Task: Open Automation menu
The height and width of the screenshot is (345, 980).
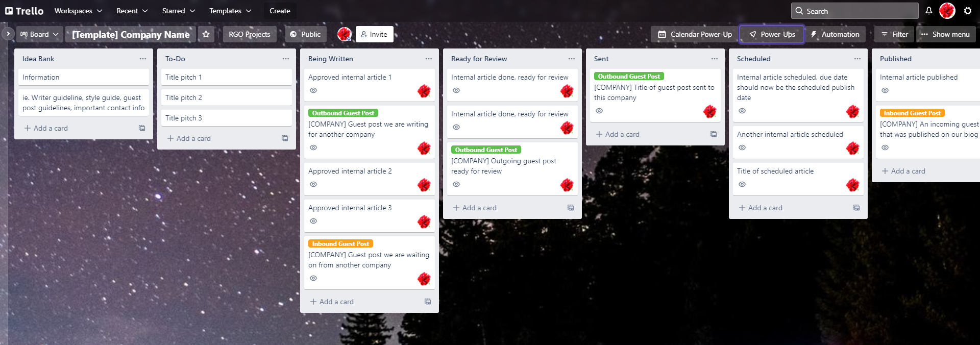Action: [x=835, y=34]
